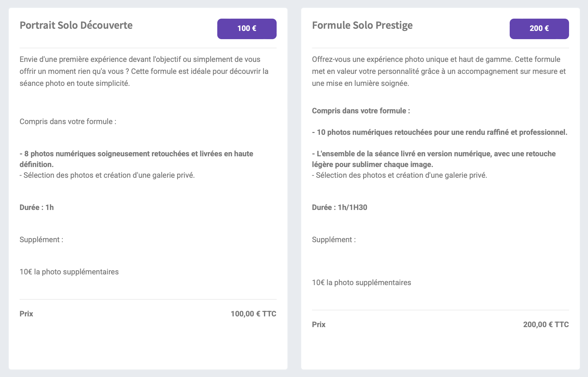Screen dimensions: 588x377
Task: Click Durée : 1h in left card
Action: tap(37, 207)
